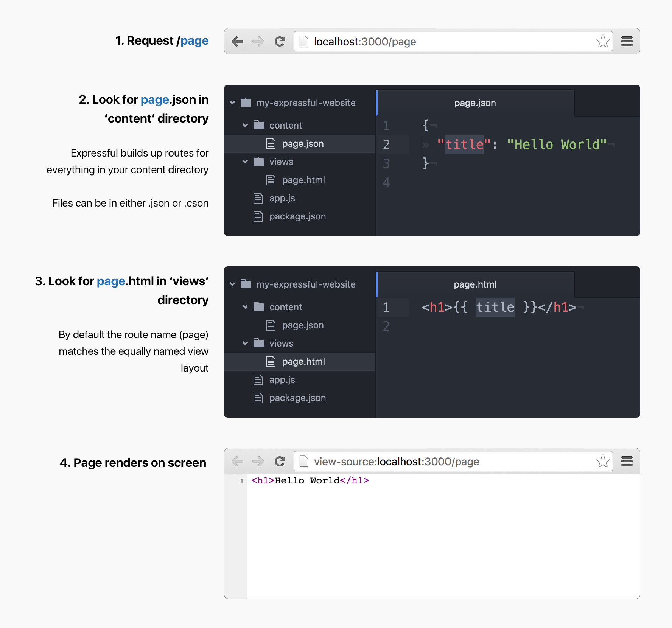Click line number 1 in the page.html editor

[386, 307]
